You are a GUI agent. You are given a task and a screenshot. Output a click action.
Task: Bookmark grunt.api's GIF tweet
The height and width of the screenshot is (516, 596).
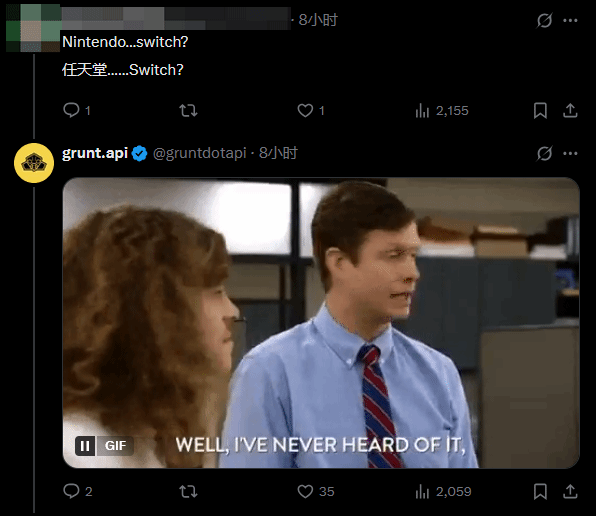tap(540, 491)
